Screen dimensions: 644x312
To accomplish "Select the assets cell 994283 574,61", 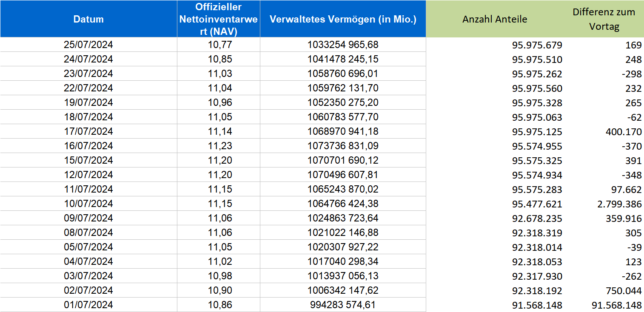I will [x=343, y=305].
